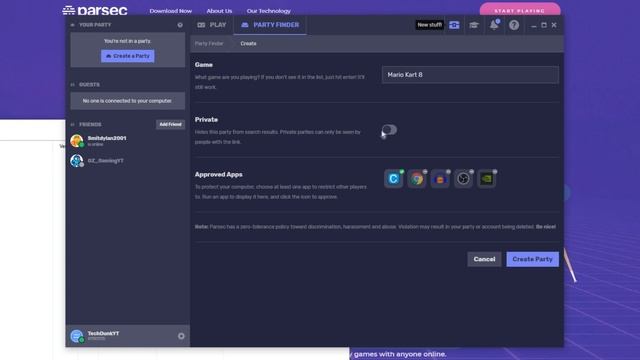Click the Add Friend button

tap(170, 124)
